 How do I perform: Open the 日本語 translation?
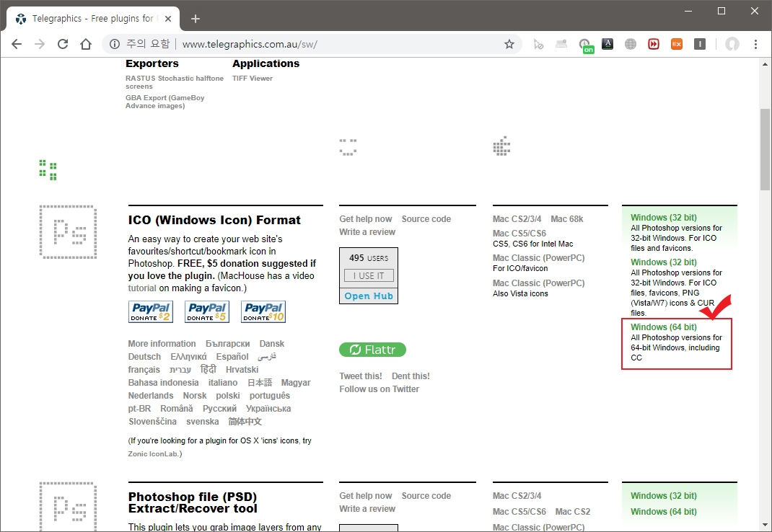(260, 382)
